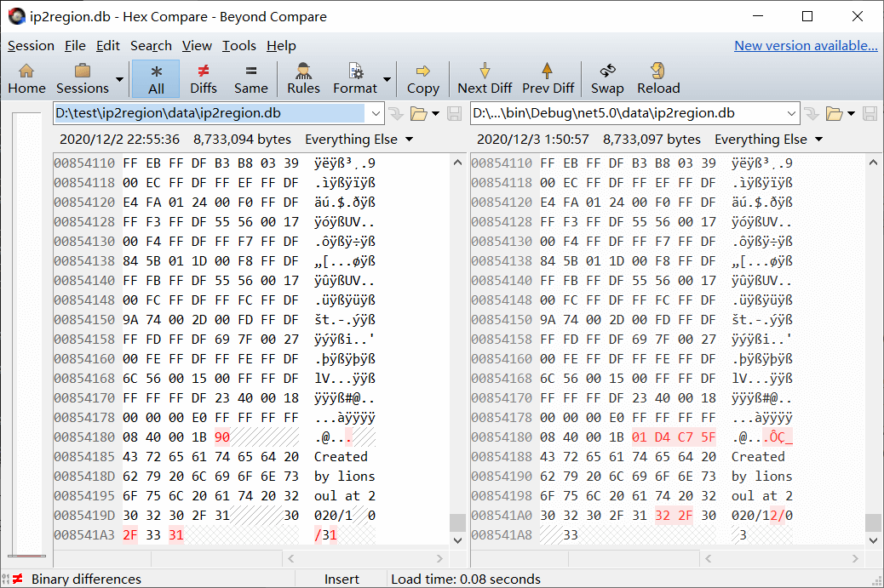This screenshot has height=588, width=884.
Task: Open the Sessions toolbar button
Action: pyautogui.click(x=83, y=78)
